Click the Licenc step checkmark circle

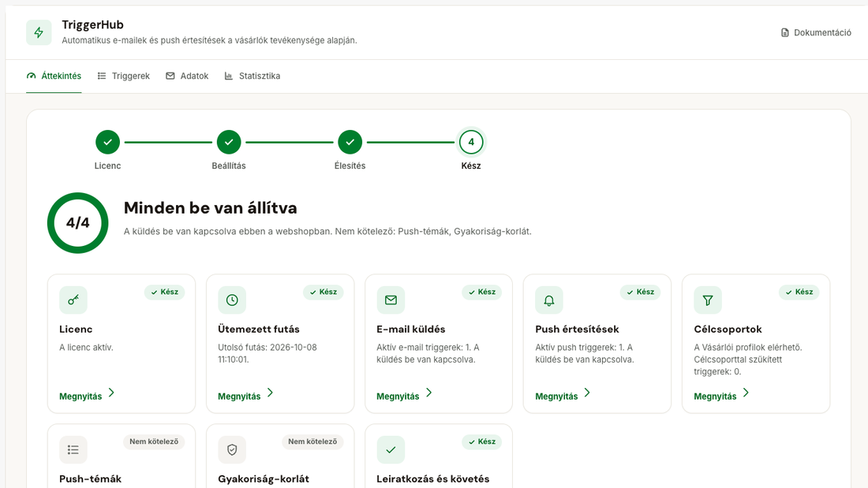pos(107,142)
